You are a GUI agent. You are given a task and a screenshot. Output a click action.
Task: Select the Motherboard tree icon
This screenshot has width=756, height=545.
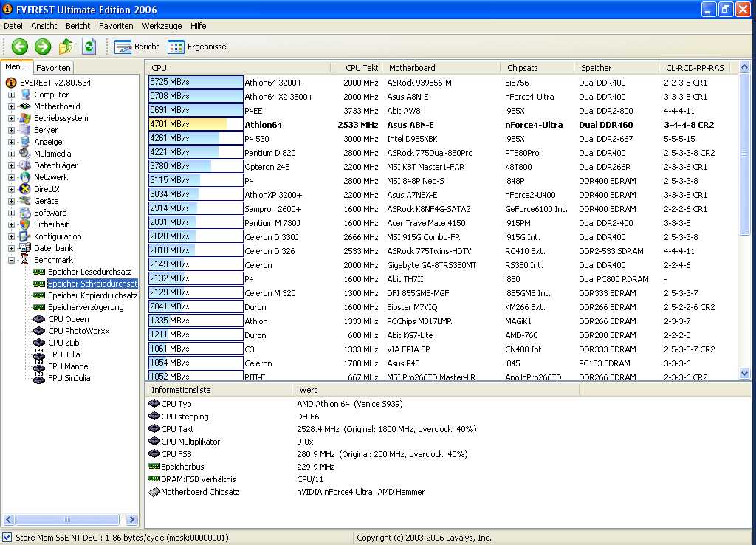tap(25, 106)
